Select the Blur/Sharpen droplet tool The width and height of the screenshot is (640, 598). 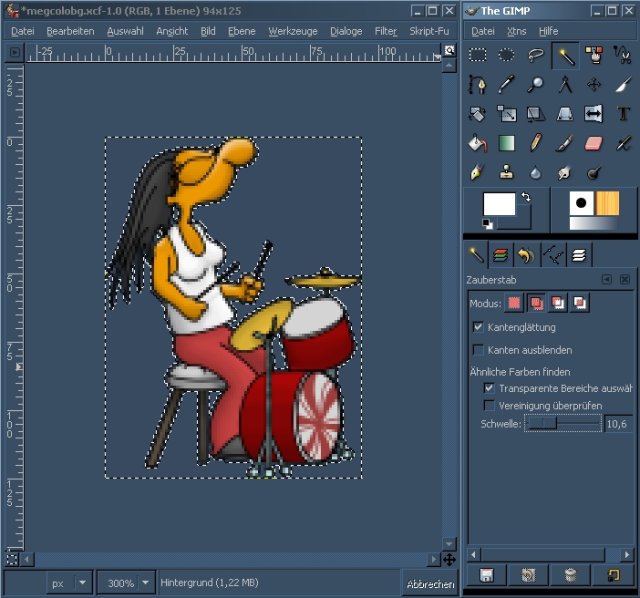(536, 173)
